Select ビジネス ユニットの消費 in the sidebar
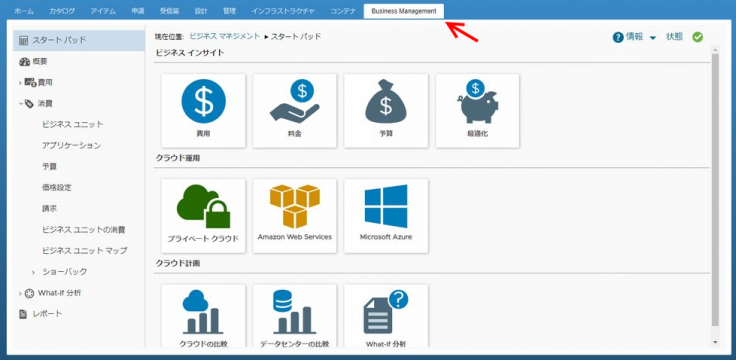Image resolution: width=736 pixels, height=360 pixels. click(x=84, y=230)
